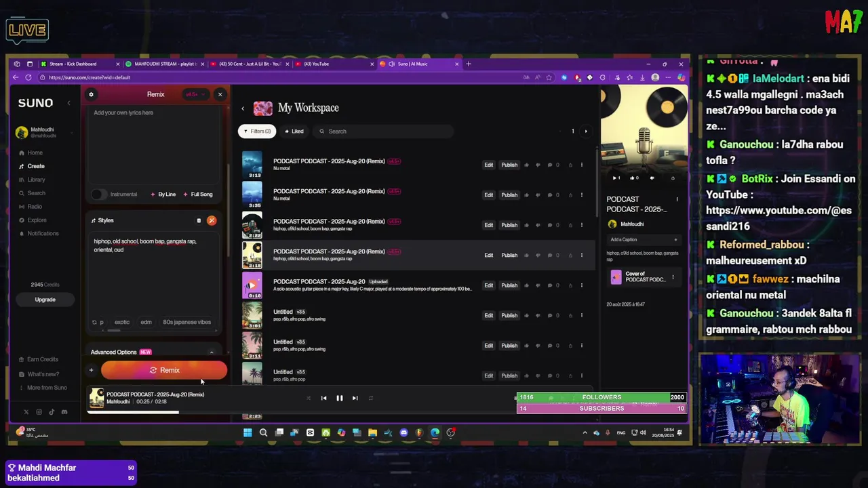Like the 2:22 hiphop remix track
This screenshot has width=868, height=488.
[x=527, y=225]
